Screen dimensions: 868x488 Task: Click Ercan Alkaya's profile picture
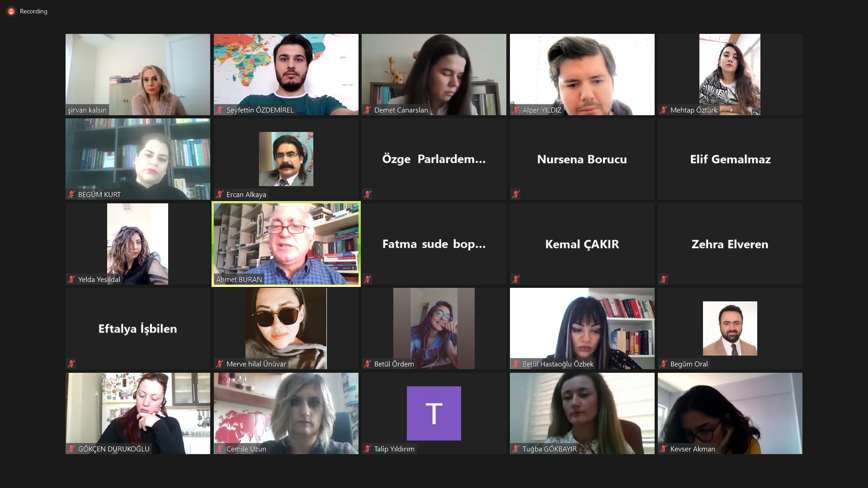pyautogui.click(x=286, y=159)
